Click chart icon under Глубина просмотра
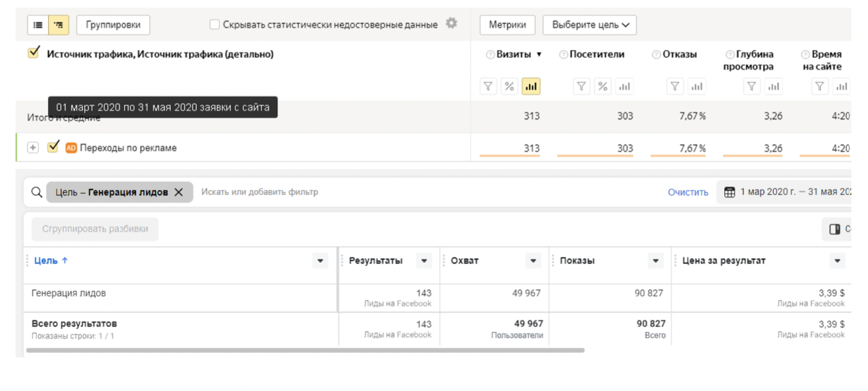Screen dimensions: 868x391 774,87
